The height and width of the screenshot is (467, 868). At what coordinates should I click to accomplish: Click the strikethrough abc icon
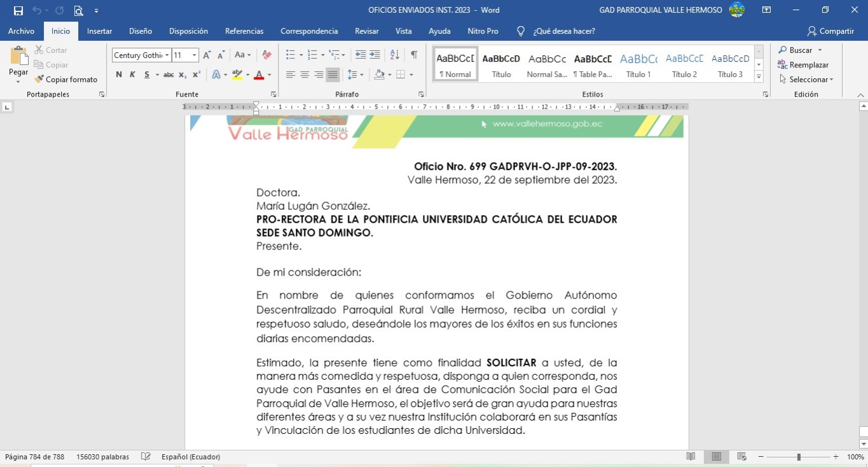[169, 74]
